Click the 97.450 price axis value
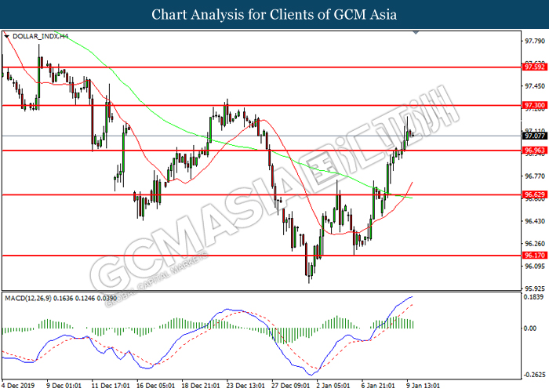This screenshot has height=392, width=549. point(535,86)
